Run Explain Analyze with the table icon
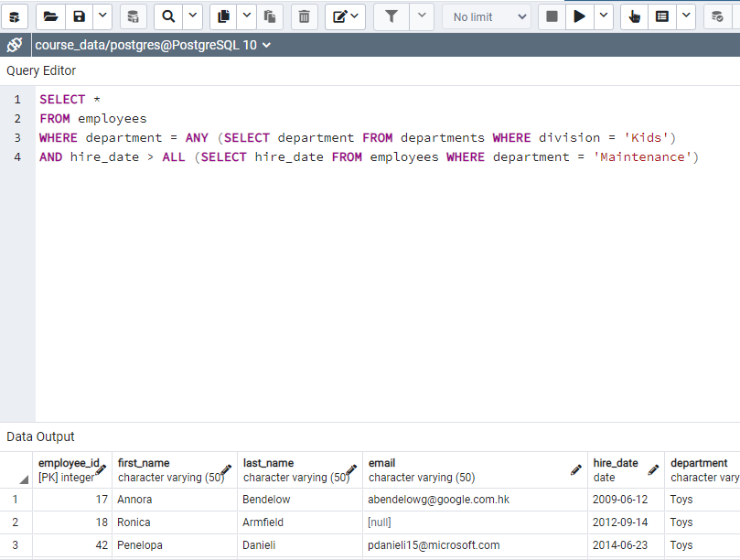Viewport: 740px width, 560px height. coord(660,16)
